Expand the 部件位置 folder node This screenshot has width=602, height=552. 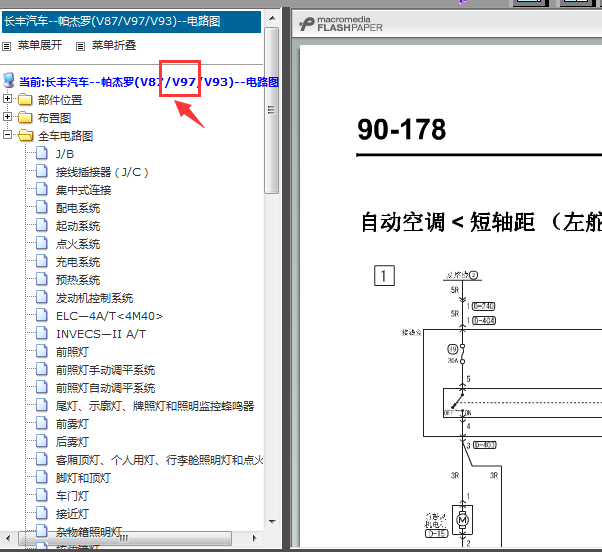(x=7, y=99)
